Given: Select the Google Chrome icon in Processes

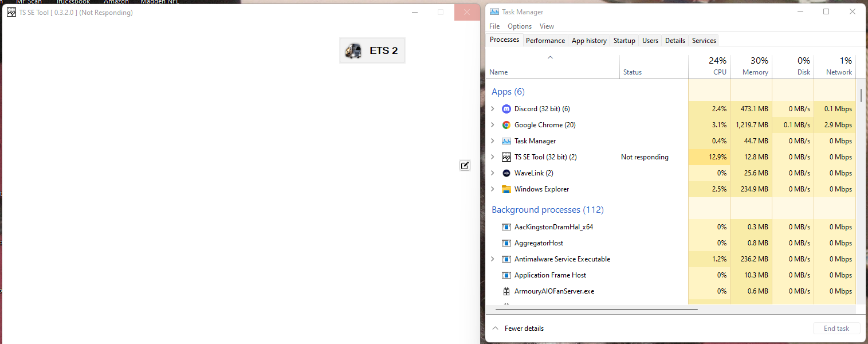Looking at the screenshot, I should tap(506, 124).
